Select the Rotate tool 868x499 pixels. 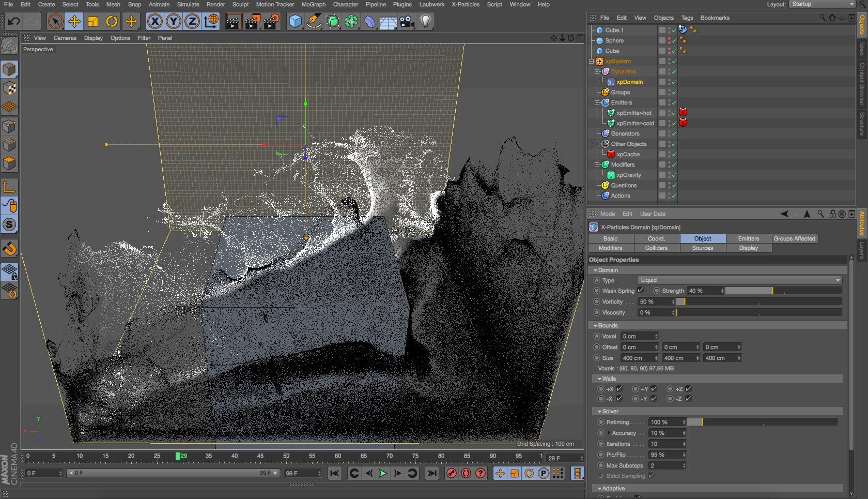(112, 22)
